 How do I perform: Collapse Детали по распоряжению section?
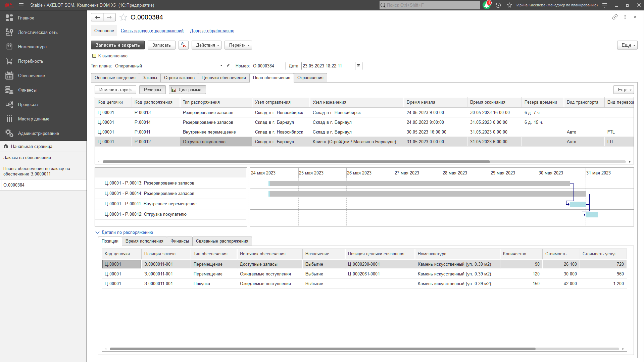point(97,232)
